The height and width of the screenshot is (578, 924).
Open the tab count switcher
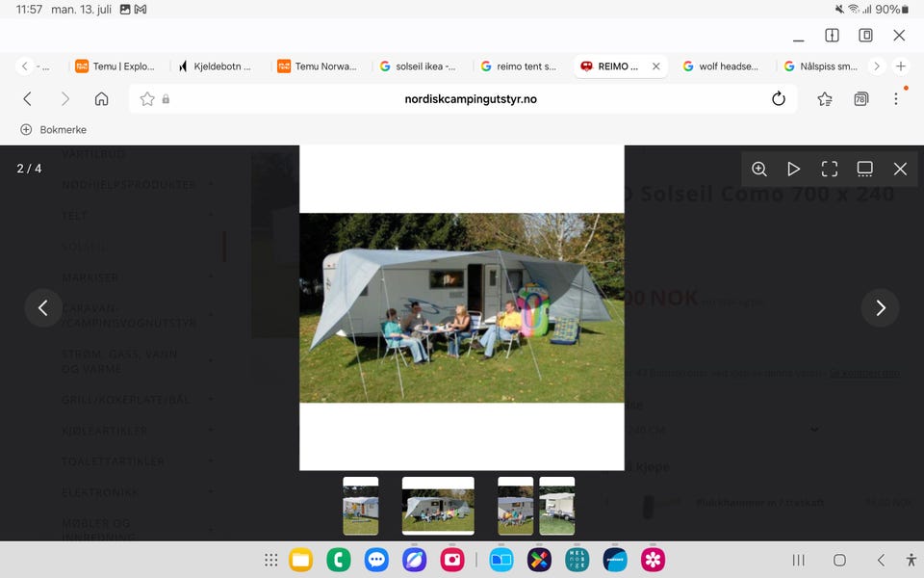860,99
